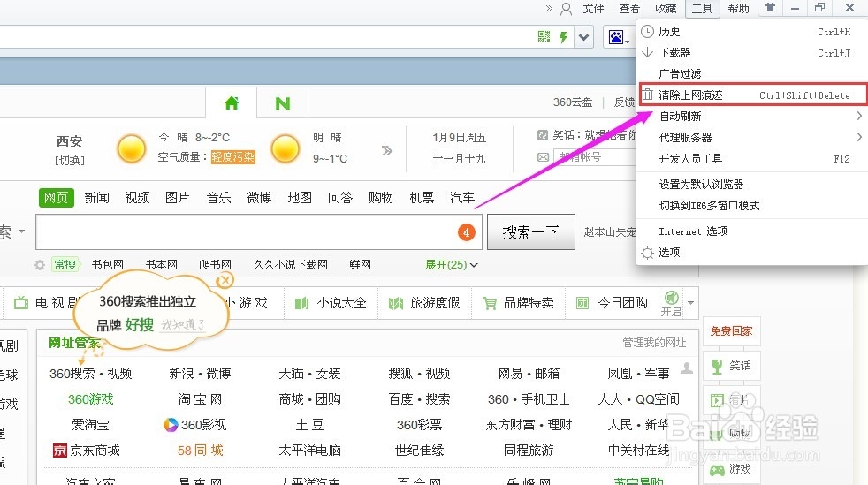Expand the 自动刷新 submenu
Viewport: 868px width, 485px height.
coord(750,116)
